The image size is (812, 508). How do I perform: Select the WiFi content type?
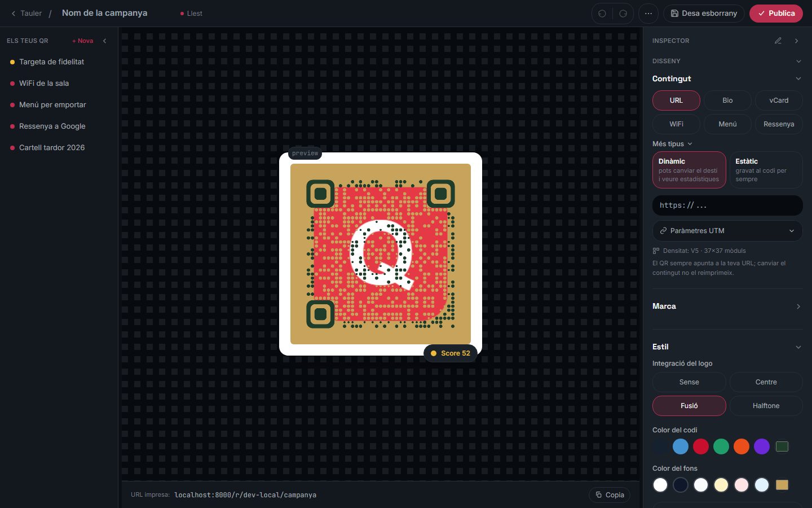pos(676,124)
